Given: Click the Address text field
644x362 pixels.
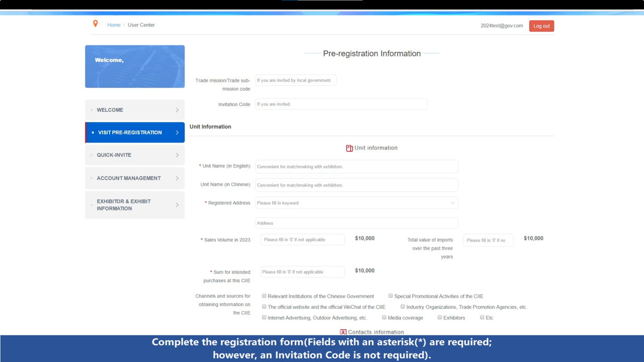Looking at the screenshot, I should coord(357,223).
